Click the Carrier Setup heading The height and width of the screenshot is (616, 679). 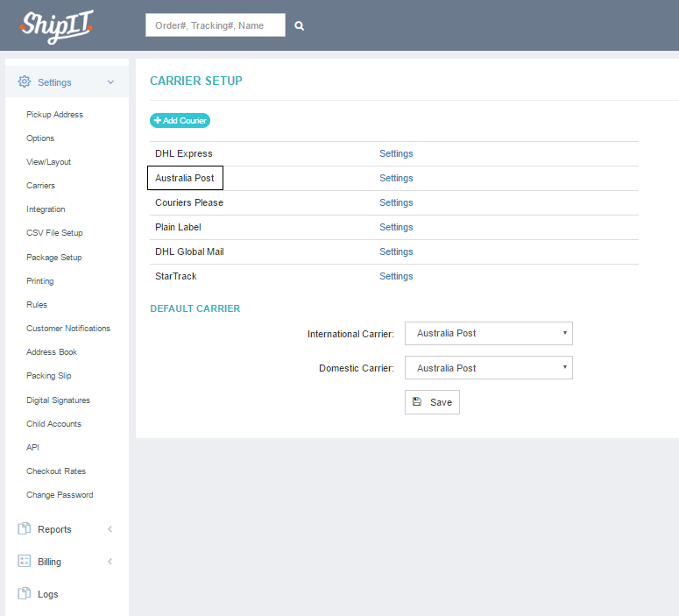tap(195, 81)
